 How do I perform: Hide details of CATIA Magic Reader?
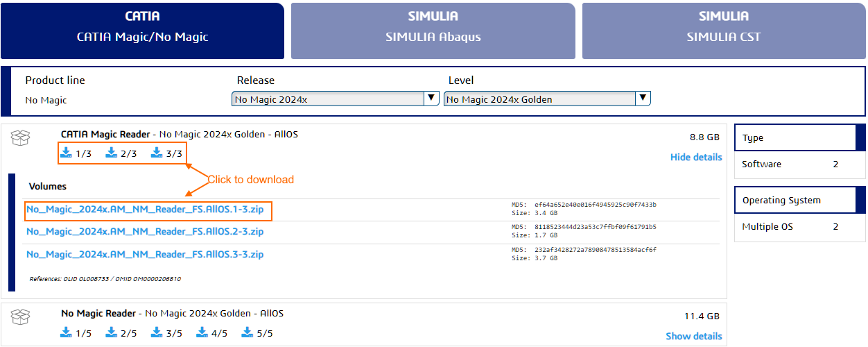point(695,157)
